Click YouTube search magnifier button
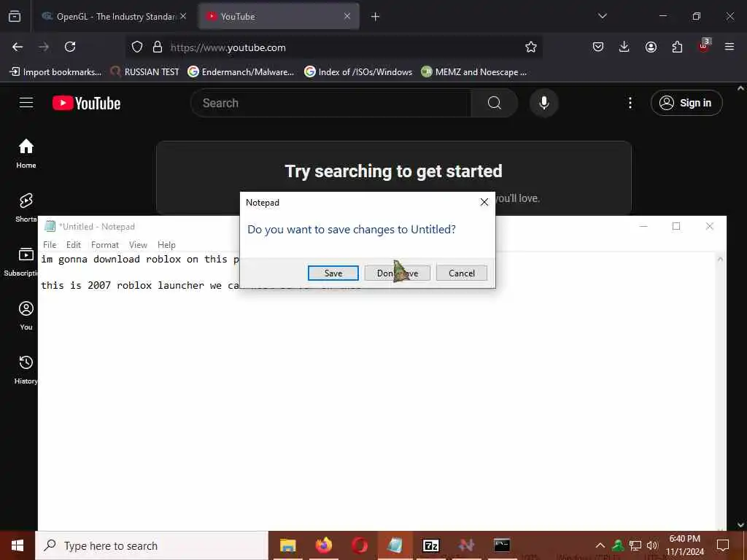 (x=494, y=103)
